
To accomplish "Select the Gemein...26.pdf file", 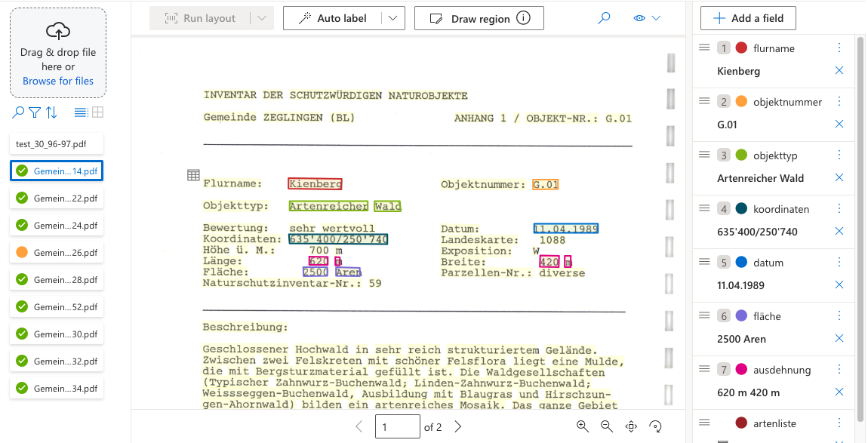I will (57, 253).
